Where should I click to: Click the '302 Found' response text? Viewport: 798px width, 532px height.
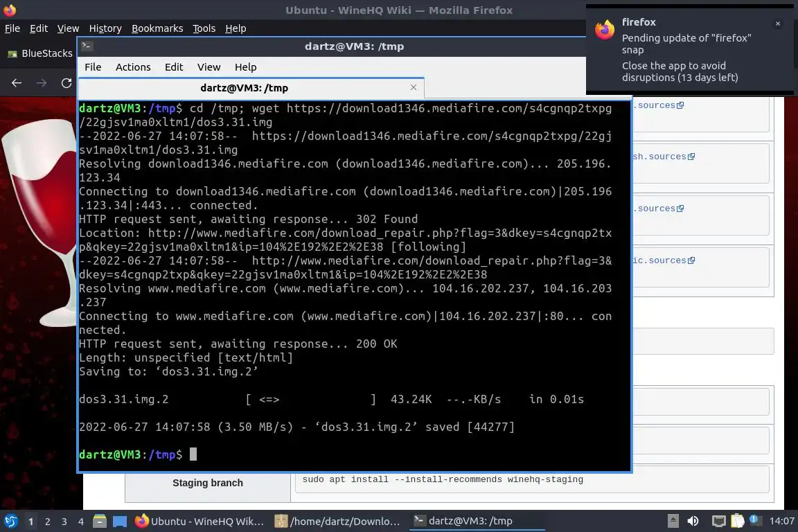click(x=387, y=220)
